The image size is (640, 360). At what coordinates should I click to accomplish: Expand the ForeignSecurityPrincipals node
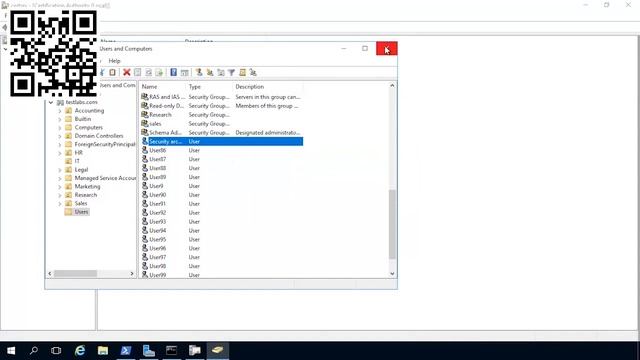[x=60, y=144]
